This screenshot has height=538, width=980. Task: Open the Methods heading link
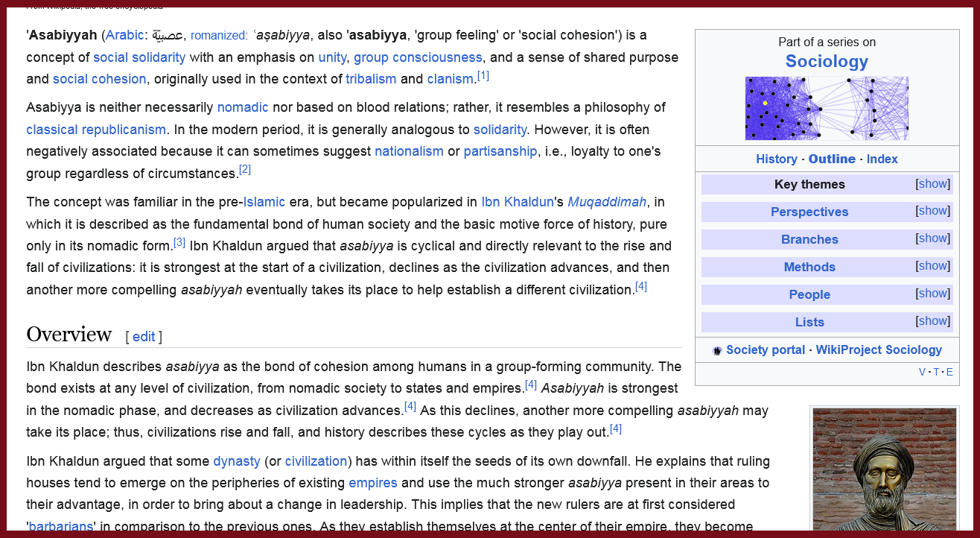pos(809,267)
